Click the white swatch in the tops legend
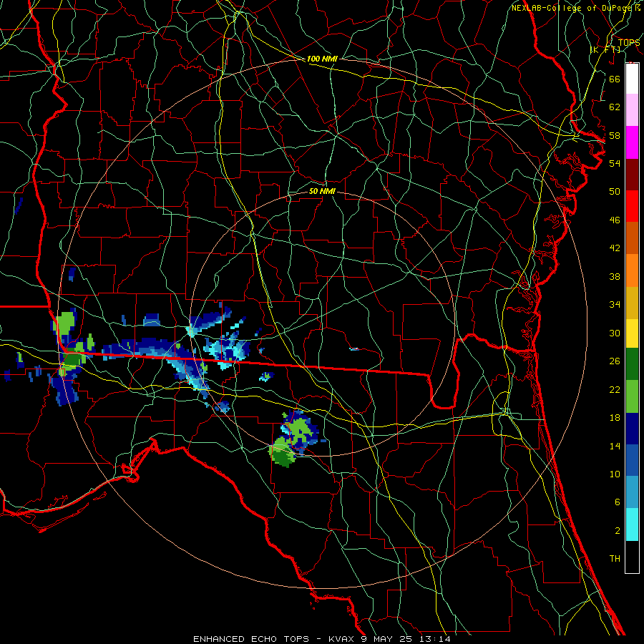The height and width of the screenshot is (644, 644). 632,79
